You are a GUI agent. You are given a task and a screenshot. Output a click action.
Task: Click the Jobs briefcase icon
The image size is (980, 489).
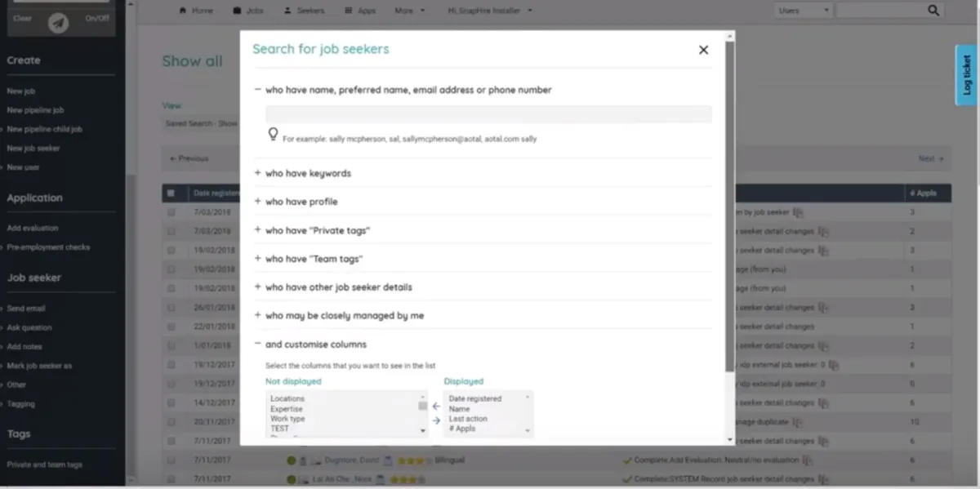pos(237,11)
